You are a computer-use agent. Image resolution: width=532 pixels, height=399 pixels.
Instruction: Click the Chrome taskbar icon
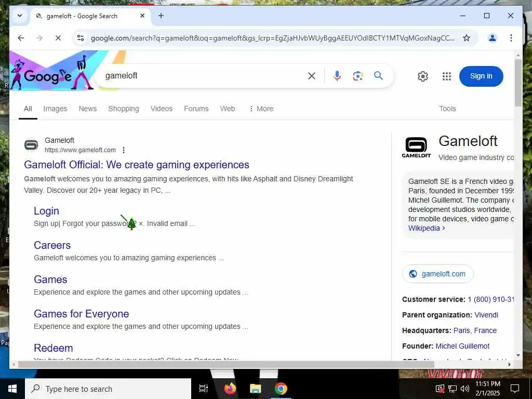click(x=281, y=389)
